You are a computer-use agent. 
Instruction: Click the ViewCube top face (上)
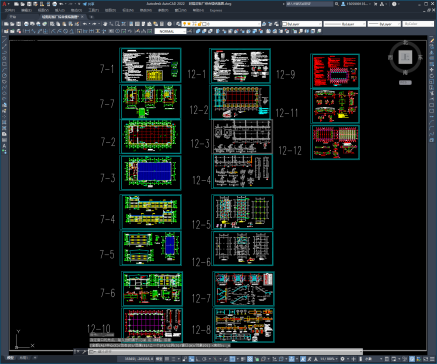[405, 57]
